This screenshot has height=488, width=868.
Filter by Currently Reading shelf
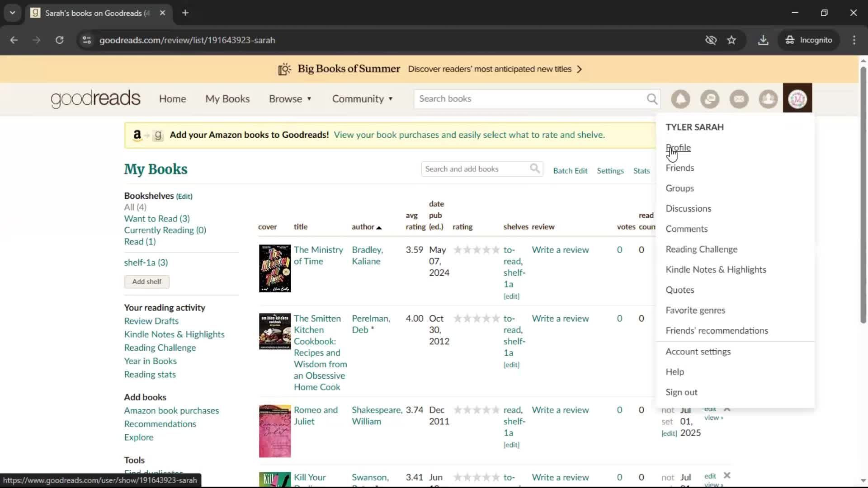(x=165, y=230)
